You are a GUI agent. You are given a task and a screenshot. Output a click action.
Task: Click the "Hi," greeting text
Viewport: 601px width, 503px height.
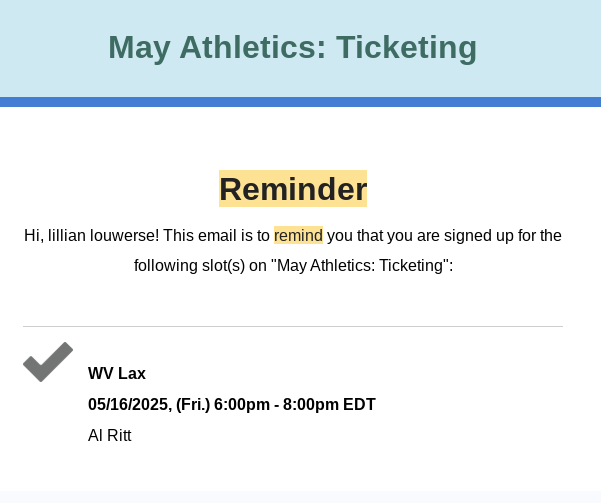(x=33, y=236)
